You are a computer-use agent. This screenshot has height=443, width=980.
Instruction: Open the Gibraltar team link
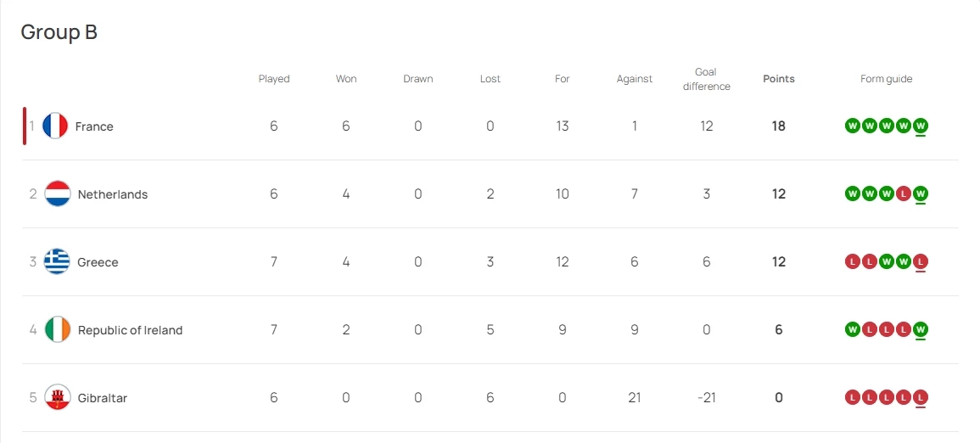[x=102, y=398]
